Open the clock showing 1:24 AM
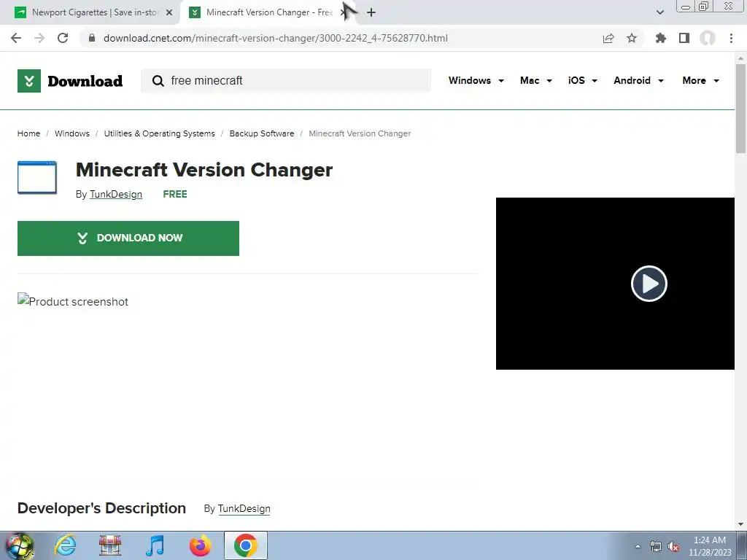 coord(709,546)
